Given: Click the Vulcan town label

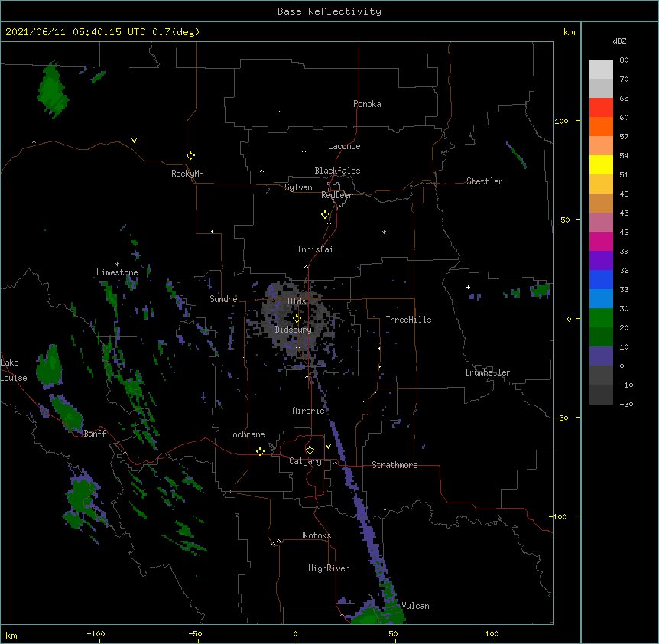Looking at the screenshot, I should click(x=415, y=606).
